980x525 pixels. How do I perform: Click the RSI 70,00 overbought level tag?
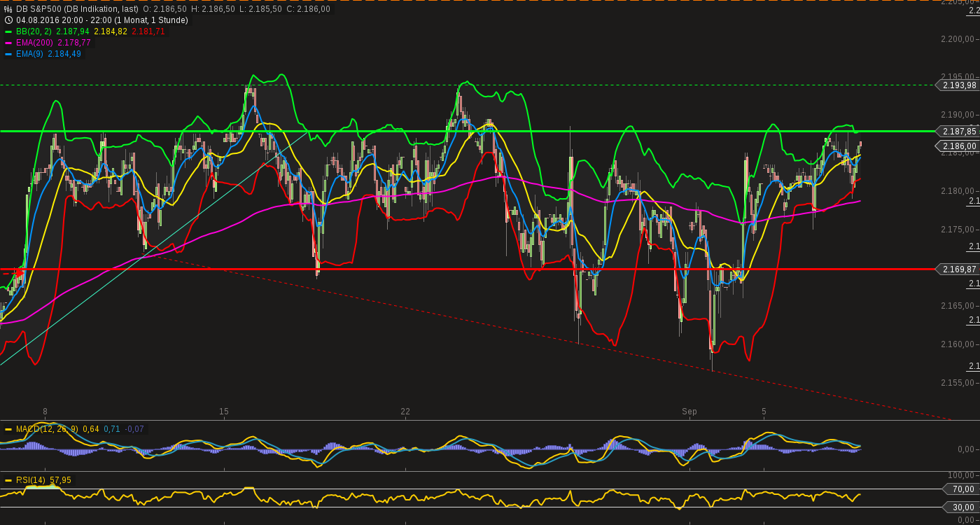[x=962, y=489]
